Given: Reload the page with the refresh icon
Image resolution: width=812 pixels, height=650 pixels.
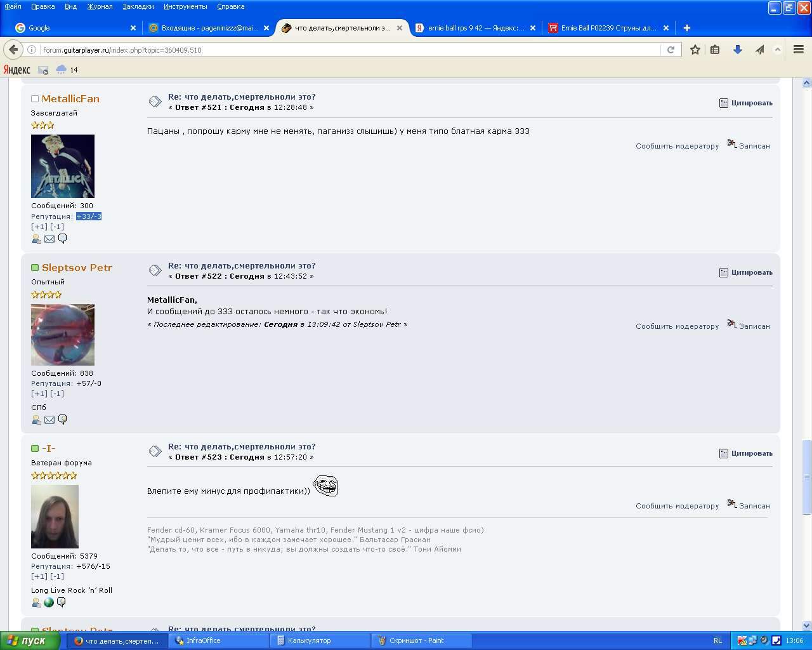Looking at the screenshot, I should tap(671, 50).
